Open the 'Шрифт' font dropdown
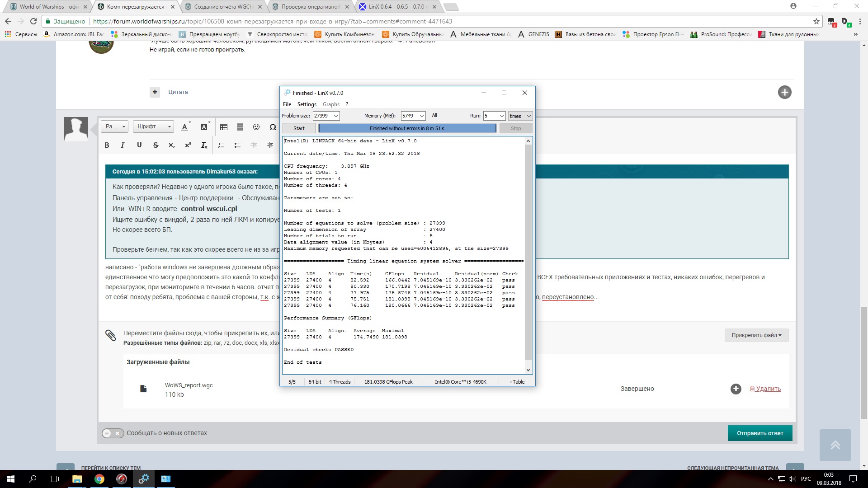 (153, 127)
